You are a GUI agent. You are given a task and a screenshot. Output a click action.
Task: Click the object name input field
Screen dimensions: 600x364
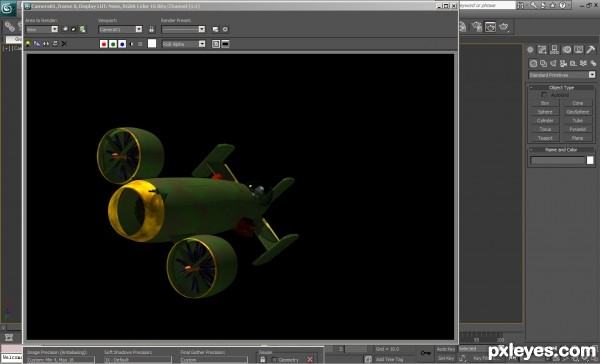[x=558, y=160]
